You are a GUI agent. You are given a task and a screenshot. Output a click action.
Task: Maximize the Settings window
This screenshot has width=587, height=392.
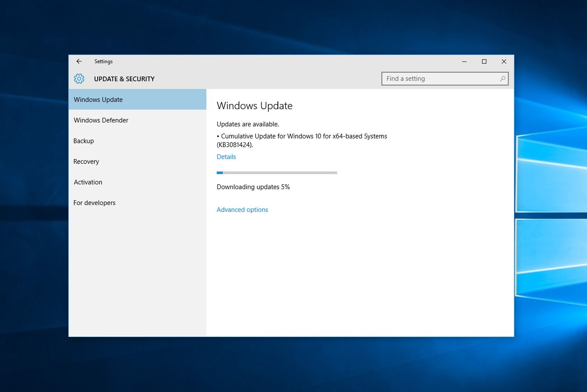tap(484, 61)
